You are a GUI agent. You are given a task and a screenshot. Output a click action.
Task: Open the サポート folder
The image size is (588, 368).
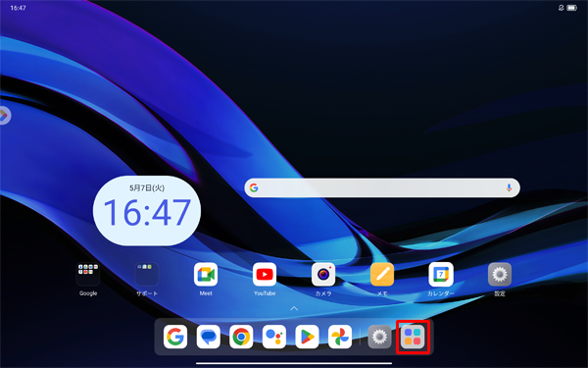tap(147, 274)
